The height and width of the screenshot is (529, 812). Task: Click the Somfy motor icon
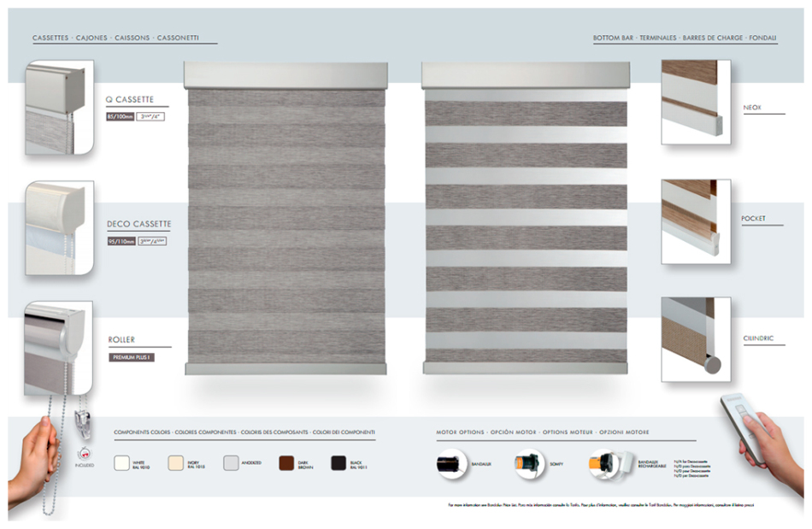pos(527,464)
